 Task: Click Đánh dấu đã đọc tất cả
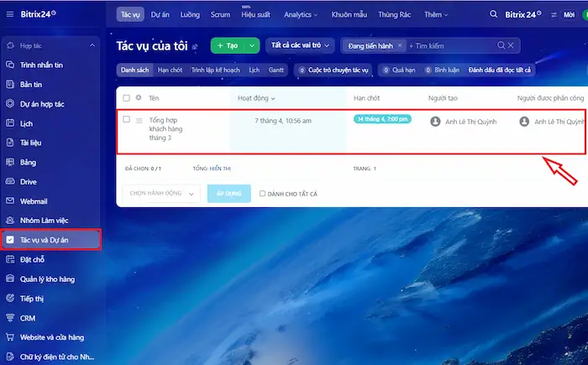click(x=500, y=70)
